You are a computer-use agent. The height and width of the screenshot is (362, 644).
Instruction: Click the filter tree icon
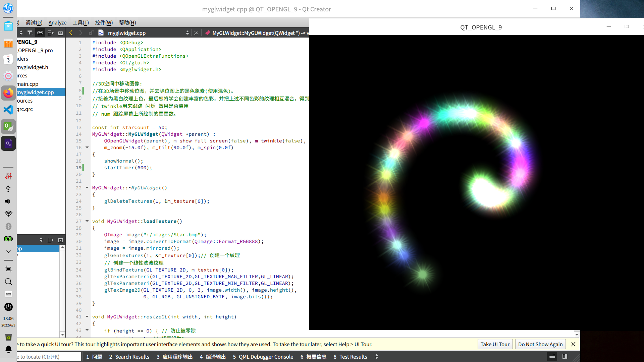pos(30,33)
